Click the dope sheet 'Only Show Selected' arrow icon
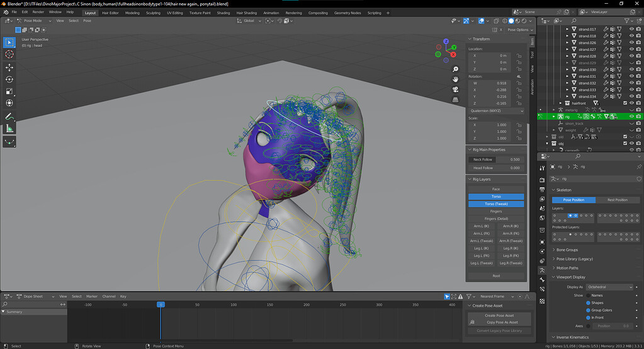Screen dimensions: 644x349 [x=447, y=296]
